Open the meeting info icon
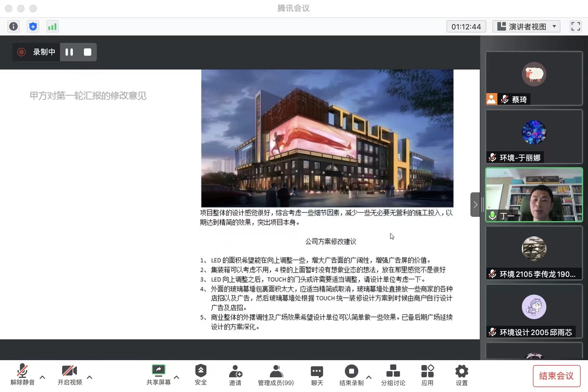The width and height of the screenshot is (588, 392). pos(13,26)
